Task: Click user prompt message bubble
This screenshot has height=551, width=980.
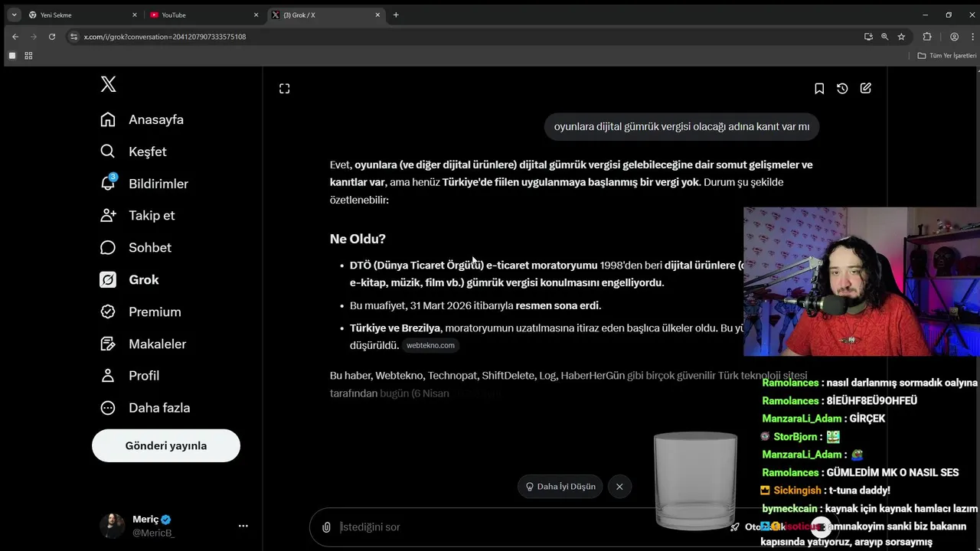Action: [x=681, y=126]
